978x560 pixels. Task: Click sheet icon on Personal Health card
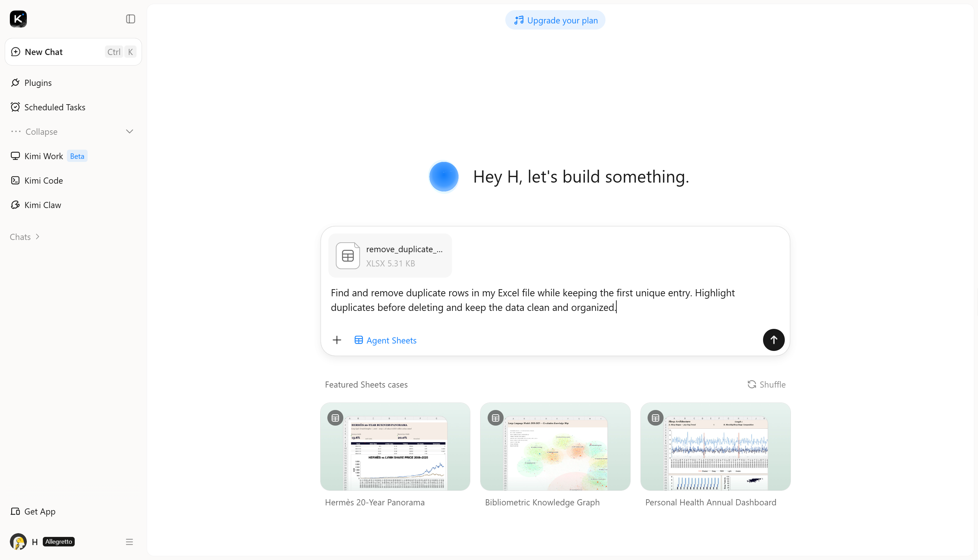[656, 418]
